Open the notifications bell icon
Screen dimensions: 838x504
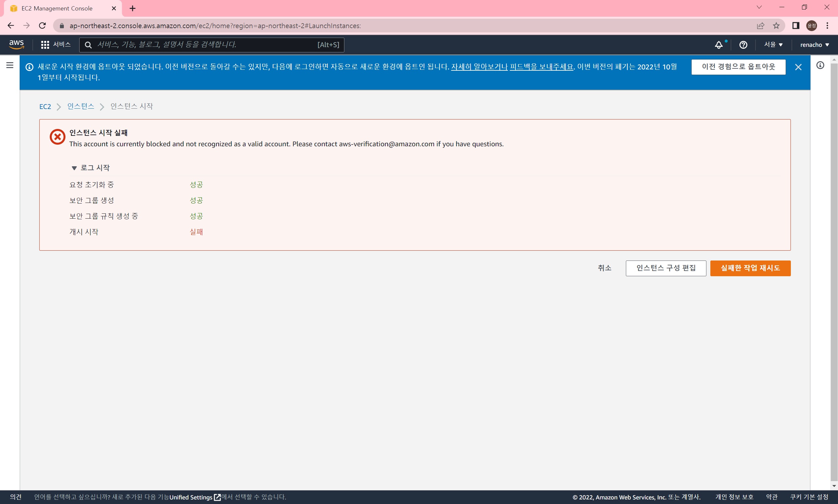click(719, 45)
